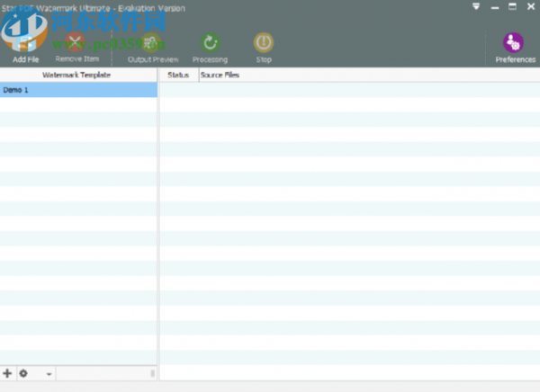540x392 pixels.
Task: Click the template settings gear icon
Action: 23,373
